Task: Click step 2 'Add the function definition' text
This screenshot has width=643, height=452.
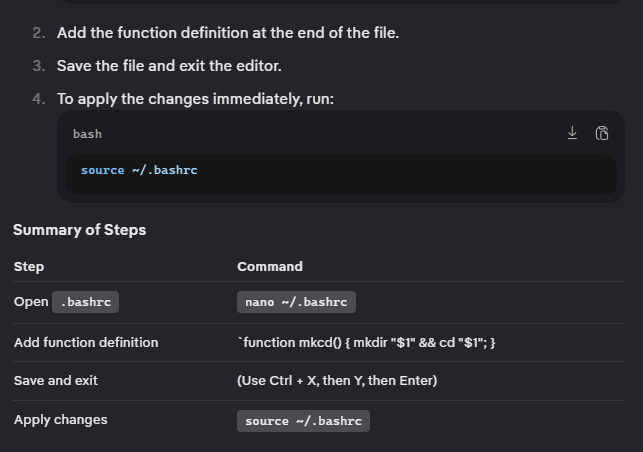Action: [x=228, y=33]
